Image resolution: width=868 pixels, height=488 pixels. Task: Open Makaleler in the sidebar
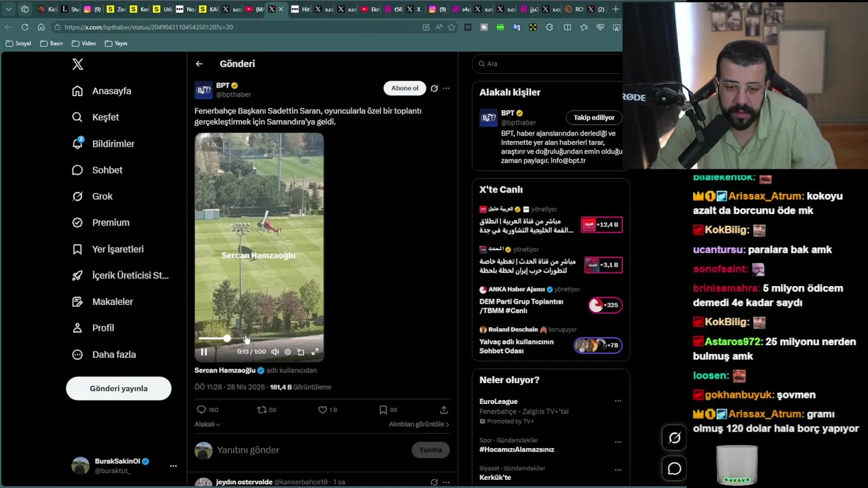click(x=103, y=302)
